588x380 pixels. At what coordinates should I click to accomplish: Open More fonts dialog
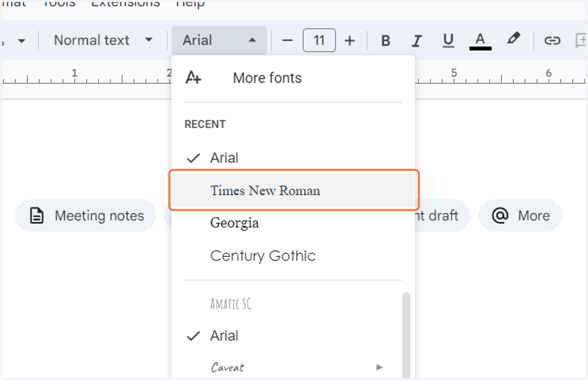293,78
